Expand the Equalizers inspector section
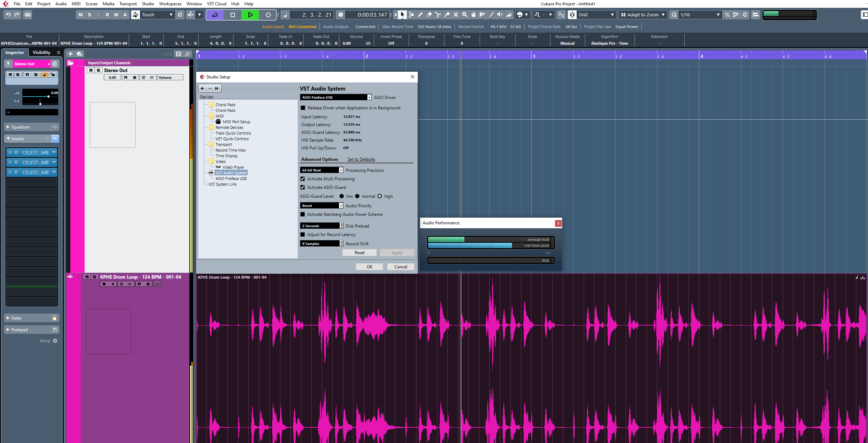The image size is (868, 443). pyautogui.click(x=8, y=127)
